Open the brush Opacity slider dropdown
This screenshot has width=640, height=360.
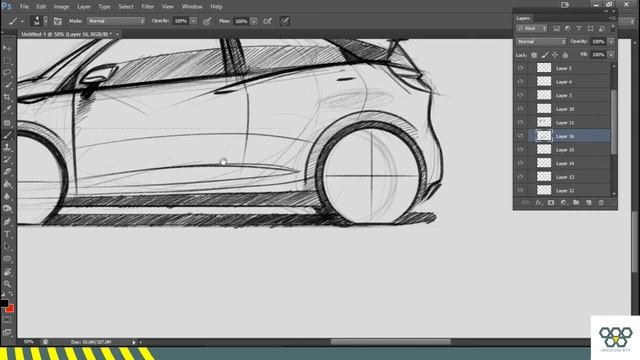pos(193,21)
